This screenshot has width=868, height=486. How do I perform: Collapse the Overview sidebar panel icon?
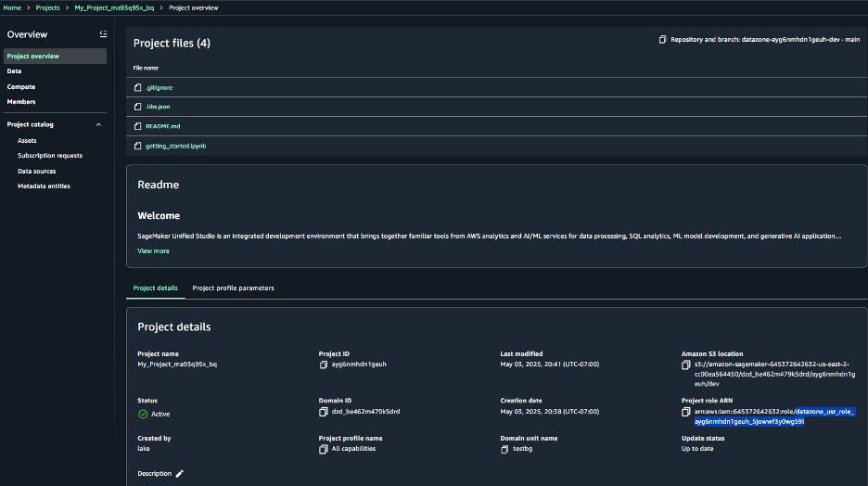(103, 34)
